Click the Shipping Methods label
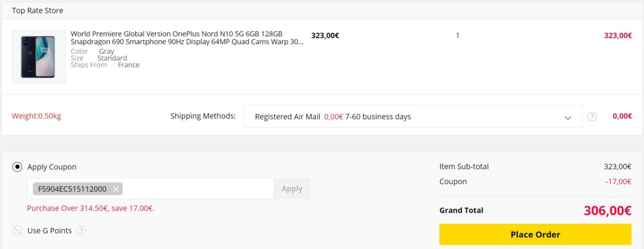This screenshot has width=644, height=249. click(x=203, y=116)
